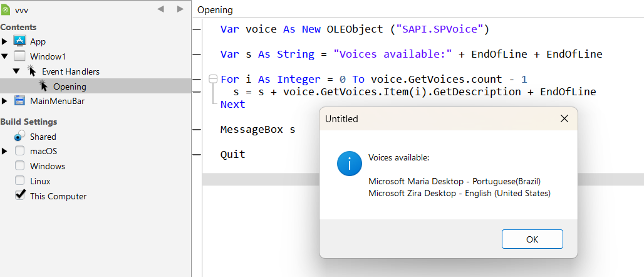Enable the Windows build checkbox

tap(19, 165)
